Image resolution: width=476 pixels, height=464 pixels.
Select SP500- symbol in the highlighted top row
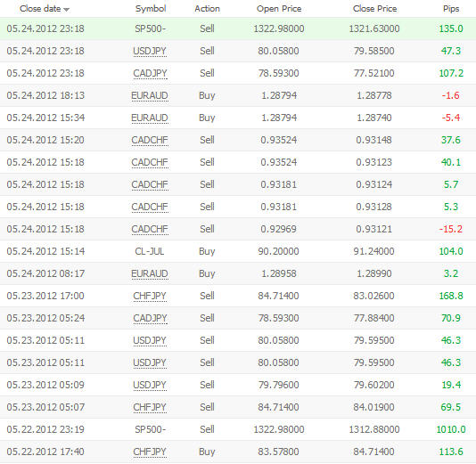click(x=151, y=28)
